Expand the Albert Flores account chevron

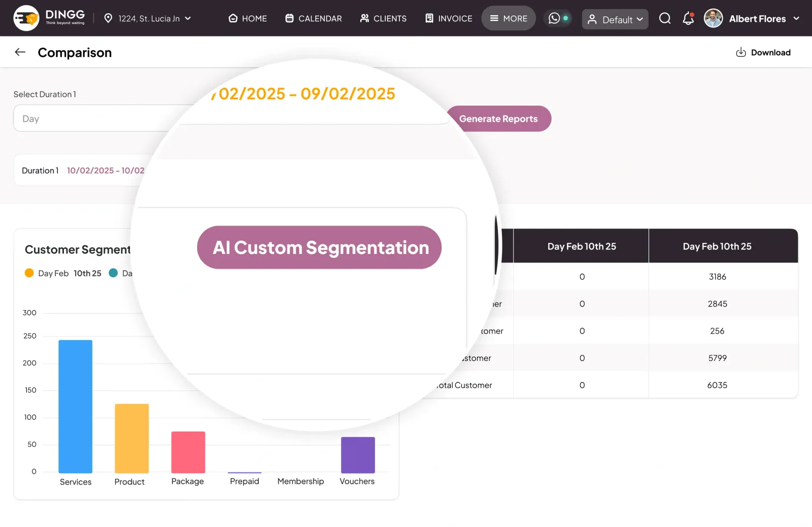[796, 18]
